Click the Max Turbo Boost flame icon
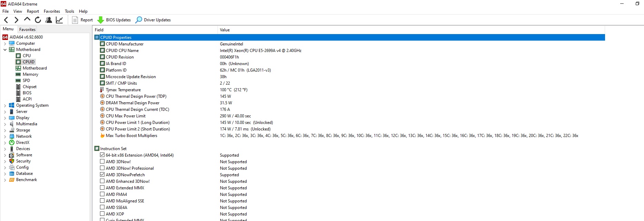 102,136
